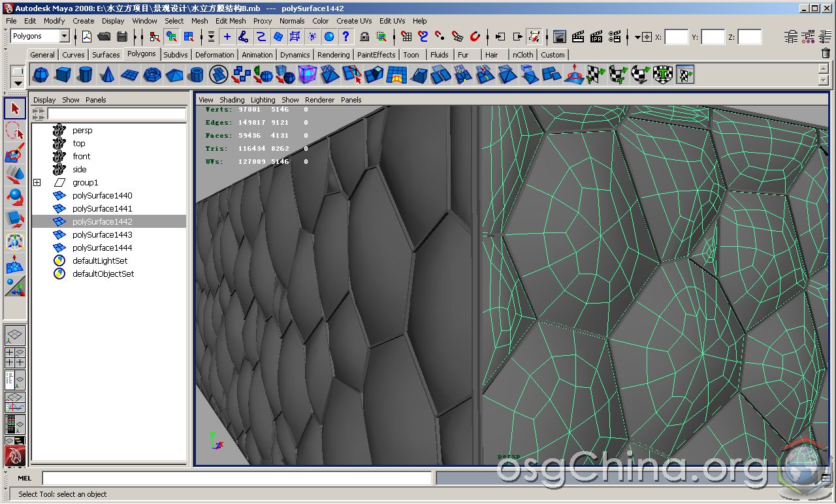Toggle Snap to view planes
The image size is (836, 504).
tap(457, 37)
